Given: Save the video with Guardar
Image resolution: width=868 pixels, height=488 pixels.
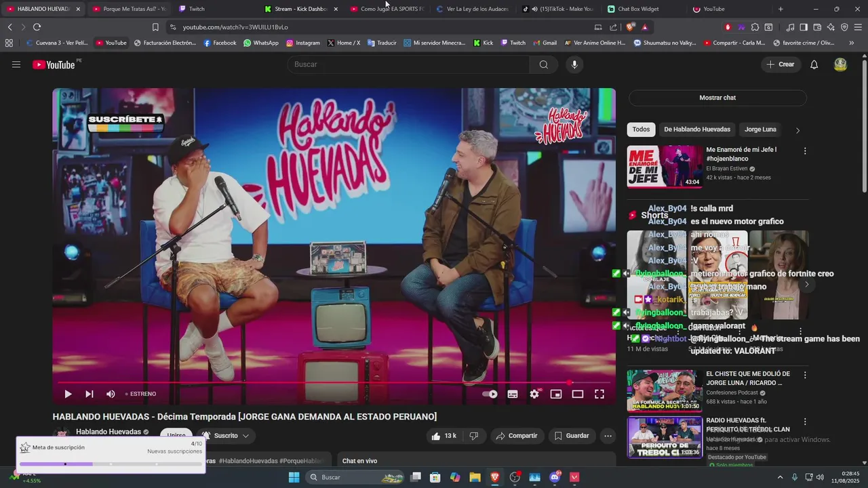Looking at the screenshot, I should [571, 436].
